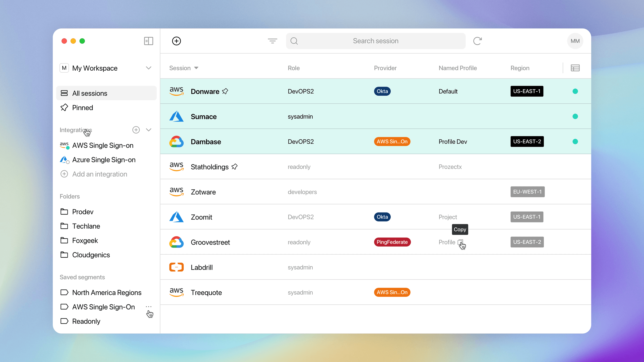Select the Techlane folder
Screen dimensions: 644x362
[x=86, y=226]
